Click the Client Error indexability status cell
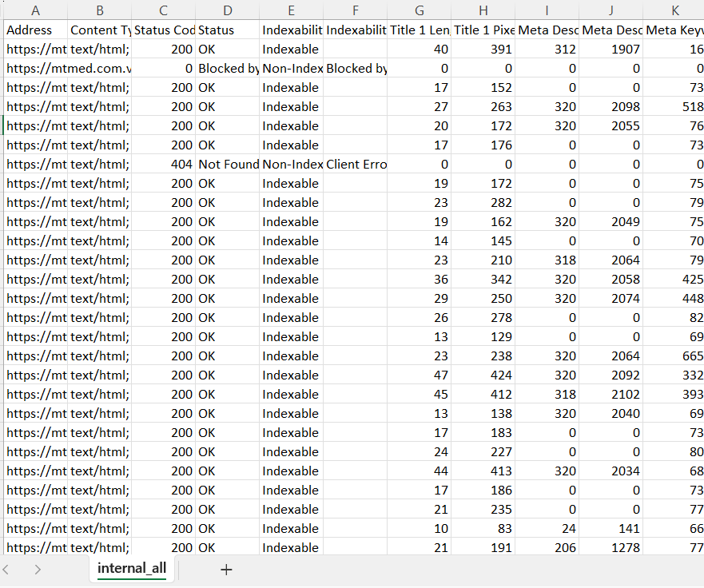The height and width of the screenshot is (588, 704). pos(356,164)
